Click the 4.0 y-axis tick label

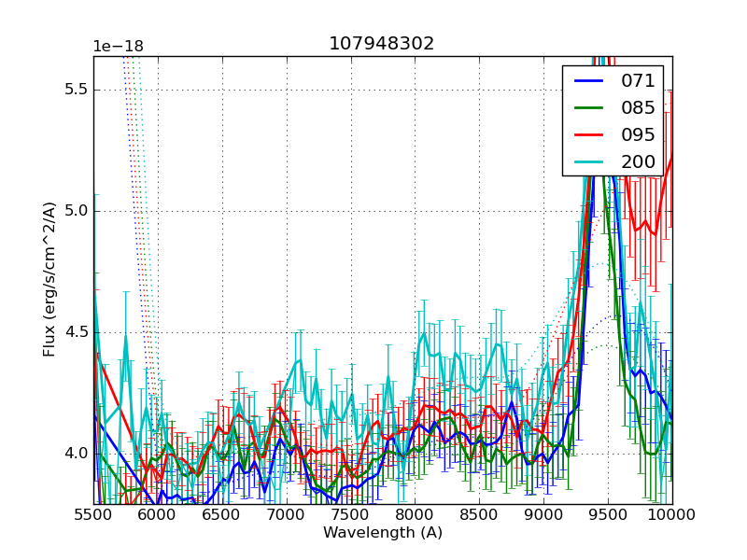[x=74, y=454]
